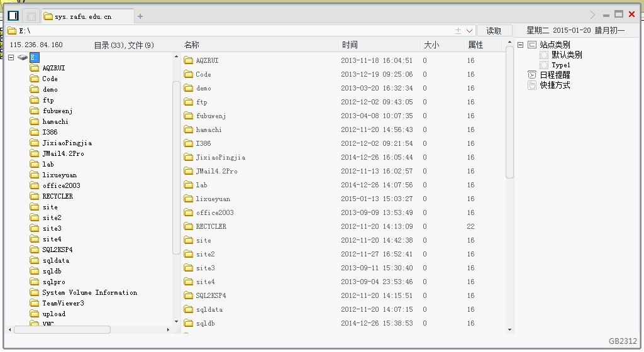The image size is (644, 352).
Task: Click the 115.236.84.160 IP address label
Action: pos(36,45)
